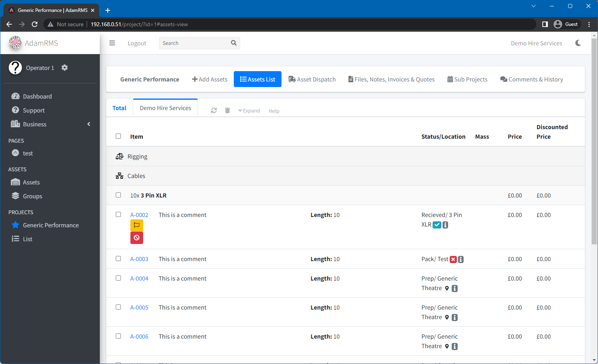The width and height of the screenshot is (598, 364).
Task: Open Operator 1 settings gear
Action: point(64,68)
